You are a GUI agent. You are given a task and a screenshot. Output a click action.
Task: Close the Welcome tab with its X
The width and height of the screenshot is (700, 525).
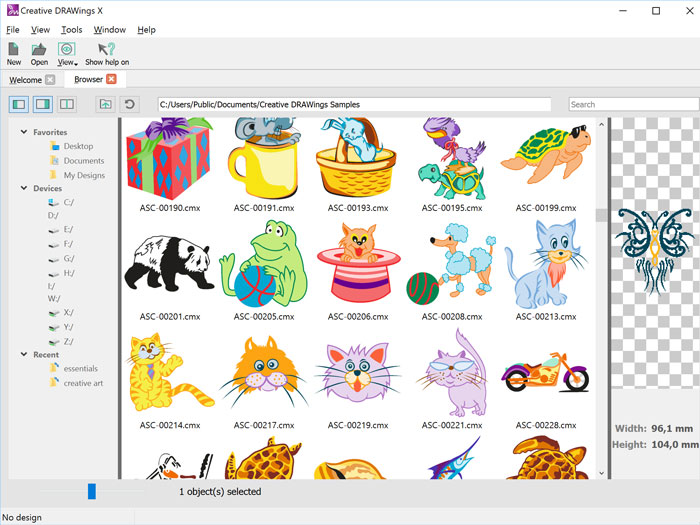[52, 79]
